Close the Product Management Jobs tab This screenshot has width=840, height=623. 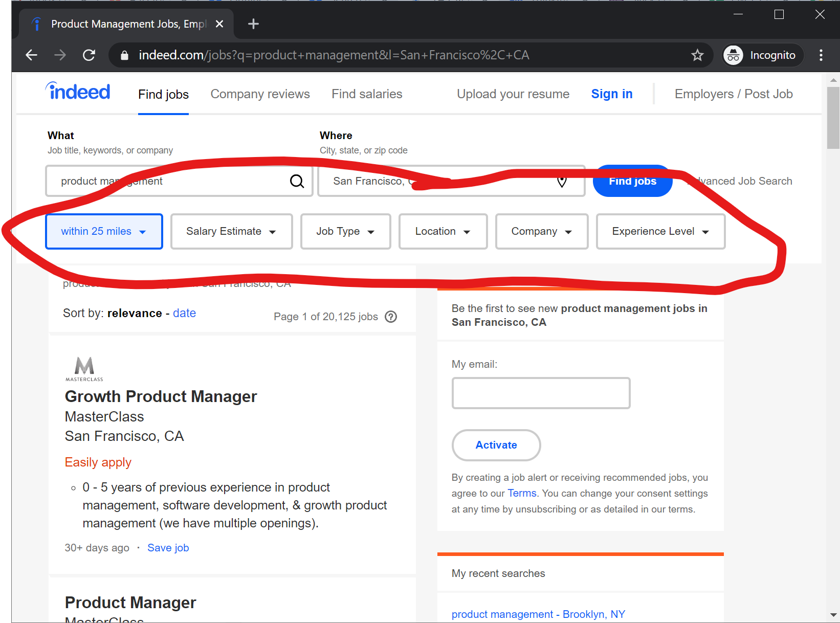[x=219, y=24]
